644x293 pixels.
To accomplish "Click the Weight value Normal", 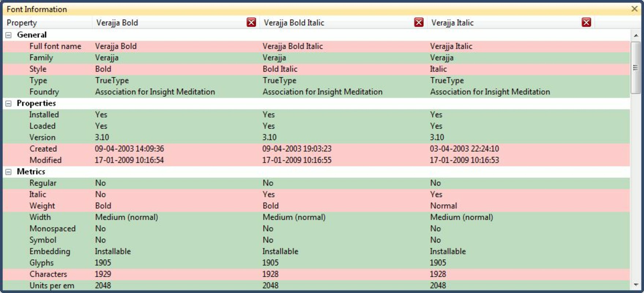I will tap(443, 205).
